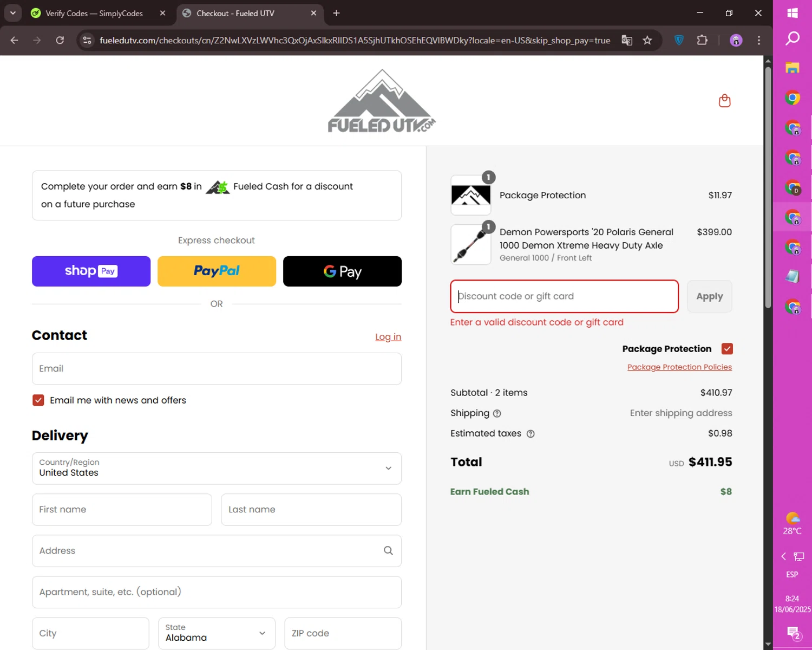
Task: Click the Apartment, suite, etc. field
Action: tap(217, 592)
